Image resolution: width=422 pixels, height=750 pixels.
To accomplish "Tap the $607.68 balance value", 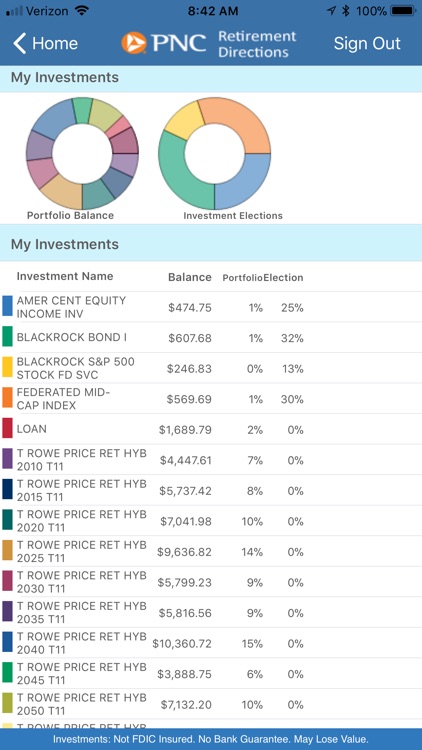I will coord(189,339).
